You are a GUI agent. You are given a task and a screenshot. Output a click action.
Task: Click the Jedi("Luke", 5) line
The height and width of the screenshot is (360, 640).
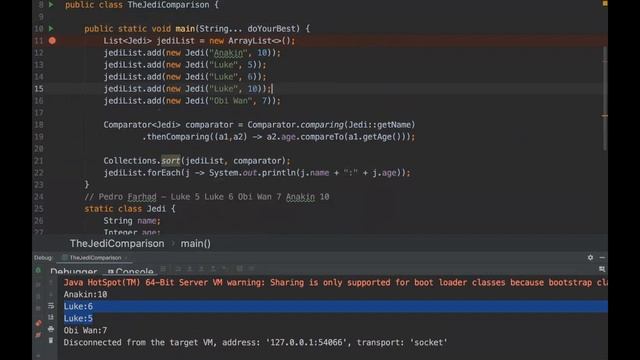coord(184,64)
